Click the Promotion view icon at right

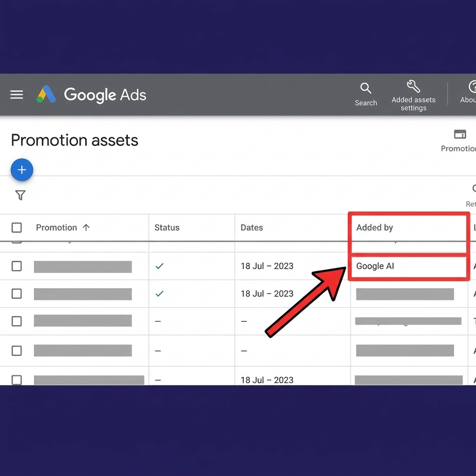pyautogui.click(x=460, y=134)
